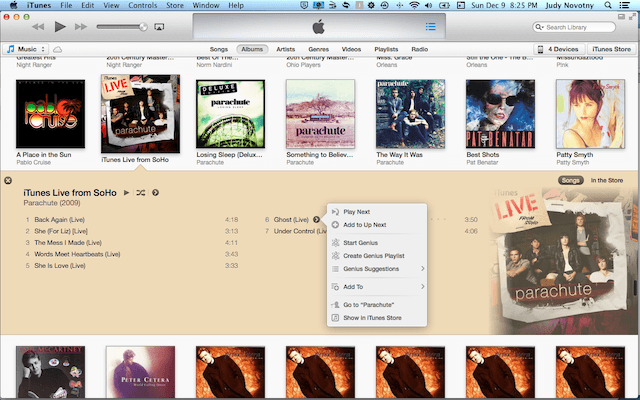This screenshot has width=640, height=400.
Task: Switch to In the Store view
Action: (x=607, y=180)
